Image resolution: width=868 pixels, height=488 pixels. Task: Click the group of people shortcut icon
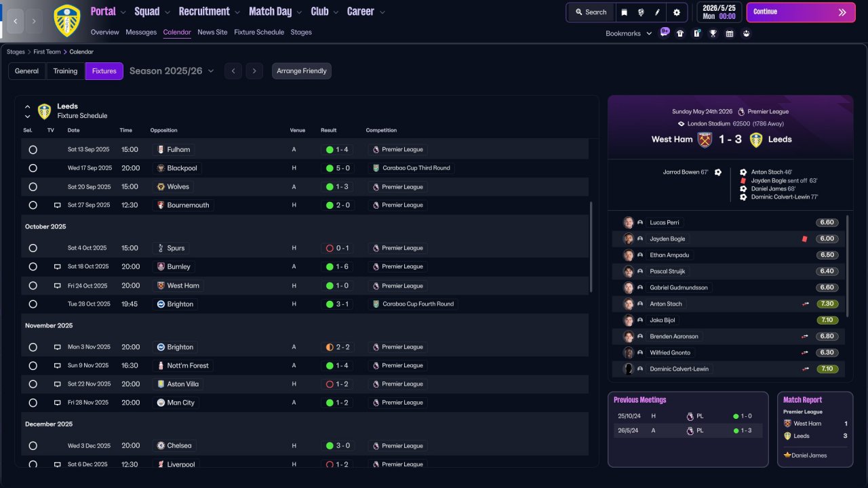(x=747, y=33)
